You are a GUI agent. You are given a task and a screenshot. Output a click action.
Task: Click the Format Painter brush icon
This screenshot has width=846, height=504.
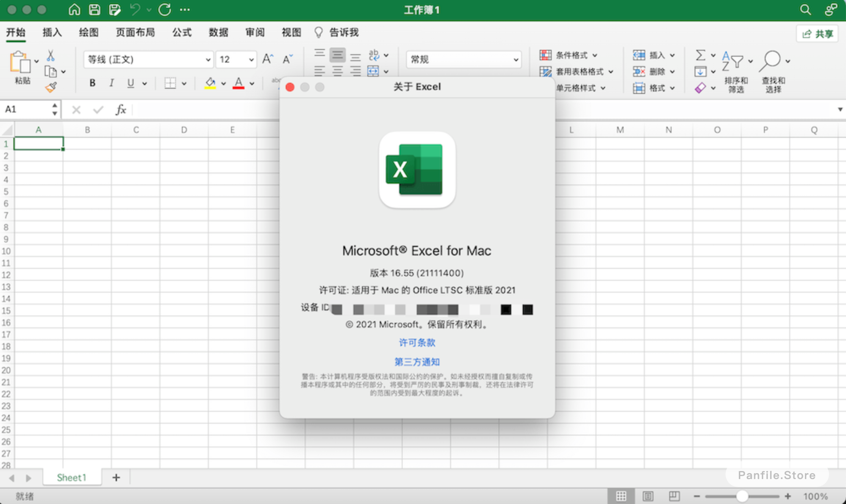tap(51, 87)
